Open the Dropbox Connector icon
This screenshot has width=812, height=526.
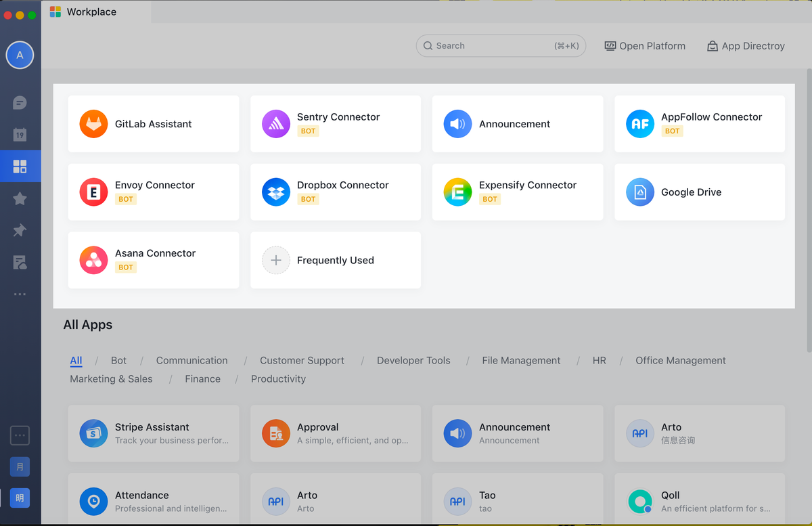[x=275, y=192]
